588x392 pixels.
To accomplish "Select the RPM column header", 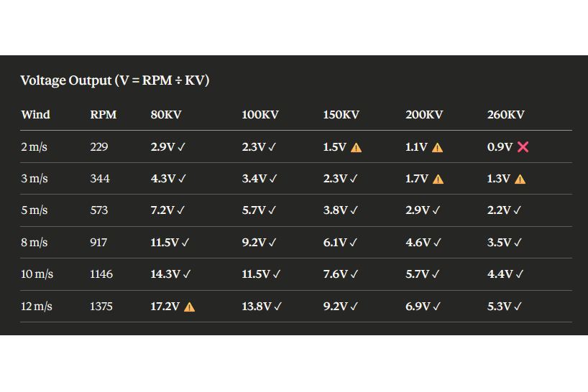I will [104, 115].
